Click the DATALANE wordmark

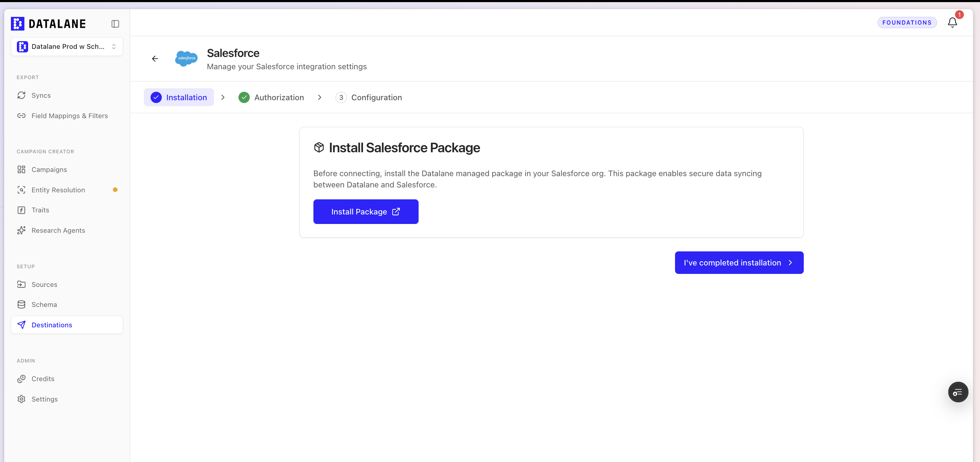pyautogui.click(x=57, y=24)
